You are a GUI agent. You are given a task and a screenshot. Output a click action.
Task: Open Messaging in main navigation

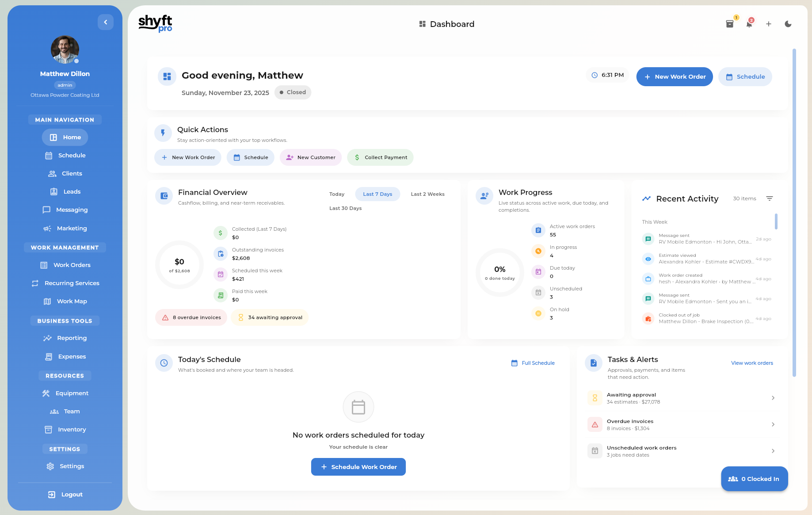point(65,210)
